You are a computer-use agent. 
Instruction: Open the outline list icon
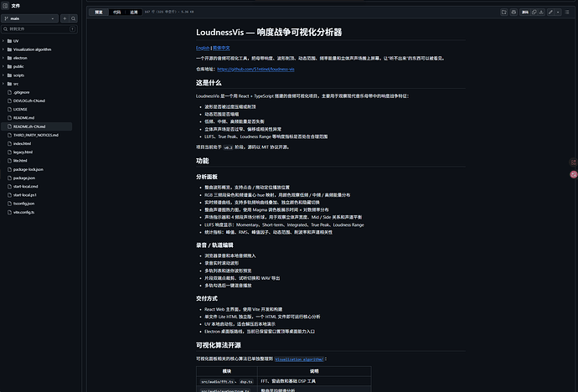pos(567,13)
